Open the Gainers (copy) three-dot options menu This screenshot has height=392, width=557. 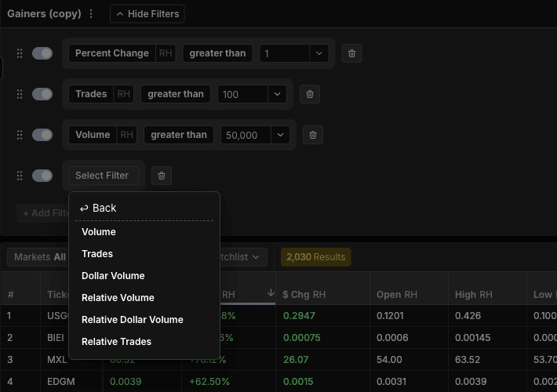91,13
